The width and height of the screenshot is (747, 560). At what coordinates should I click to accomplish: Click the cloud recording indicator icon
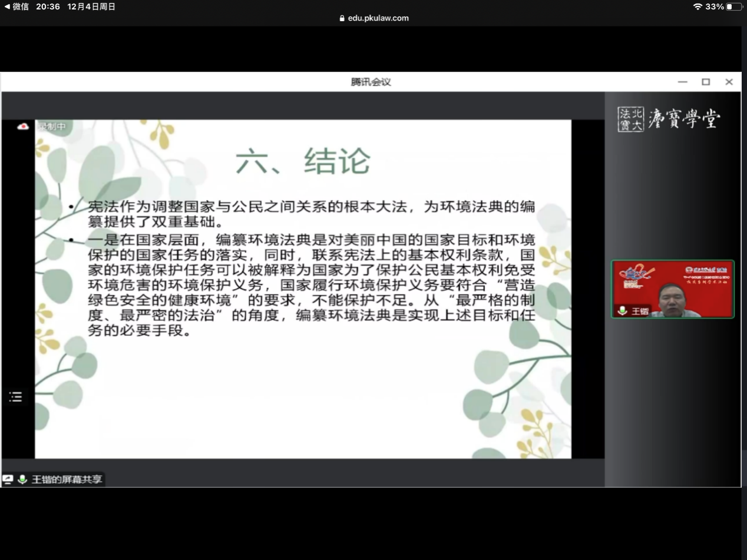(x=23, y=126)
